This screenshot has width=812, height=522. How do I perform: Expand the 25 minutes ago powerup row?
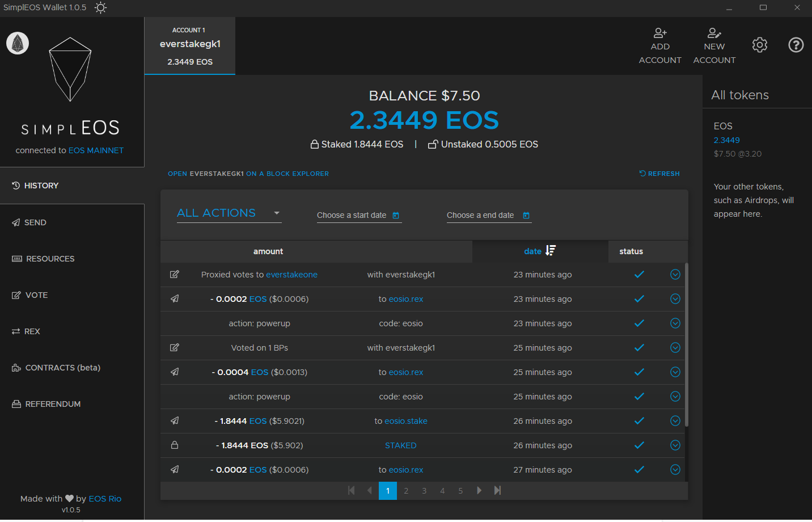coord(675,397)
